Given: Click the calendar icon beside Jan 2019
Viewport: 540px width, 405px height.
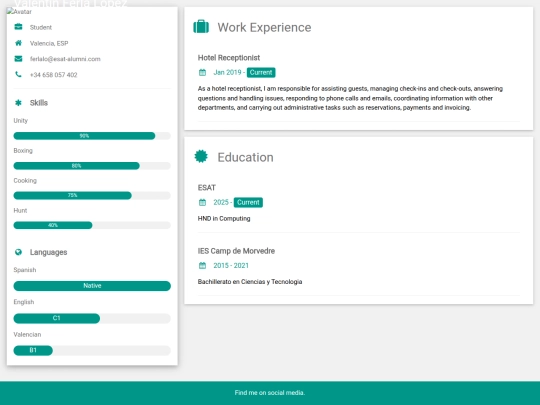Looking at the screenshot, I should (202, 72).
